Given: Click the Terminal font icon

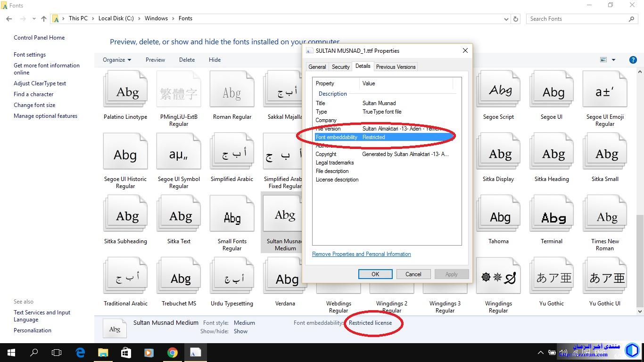Looking at the screenshot, I should click(552, 217).
